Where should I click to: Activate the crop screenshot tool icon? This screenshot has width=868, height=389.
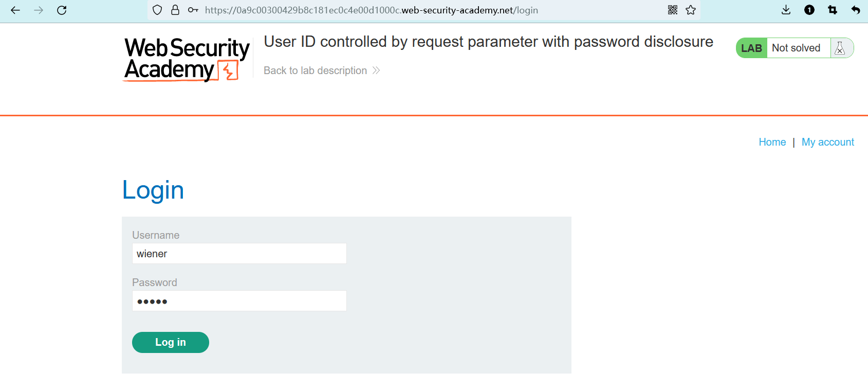pos(833,10)
